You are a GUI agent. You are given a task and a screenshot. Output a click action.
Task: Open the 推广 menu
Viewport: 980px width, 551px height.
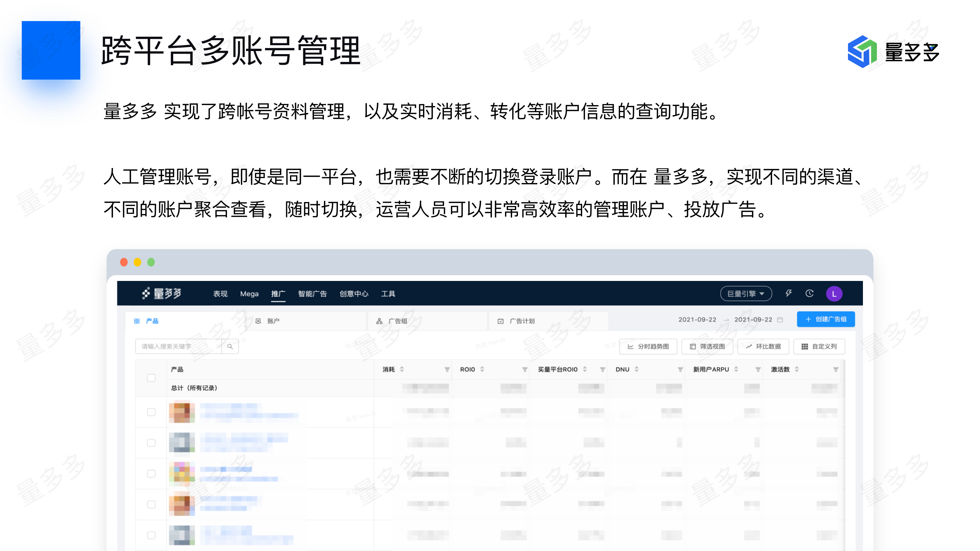pos(278,294)
